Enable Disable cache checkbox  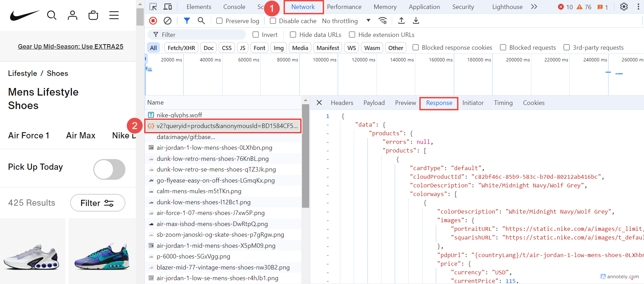pos(273,21)
